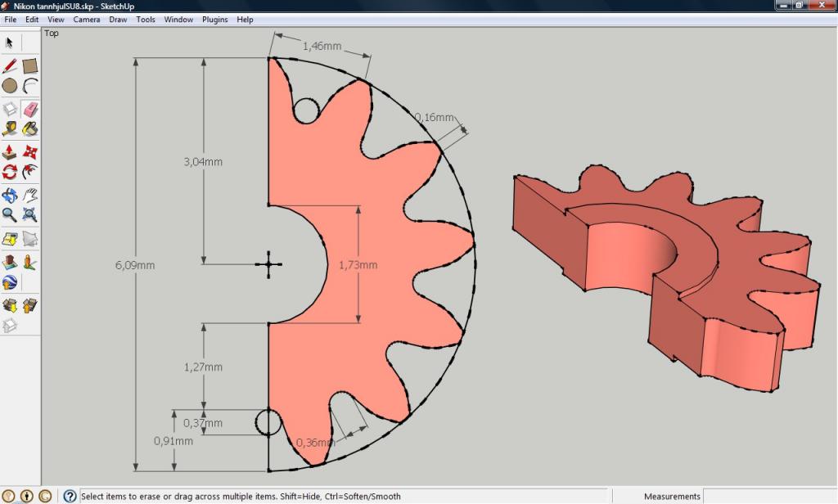Select the Rotate tool

click(10, 172)
